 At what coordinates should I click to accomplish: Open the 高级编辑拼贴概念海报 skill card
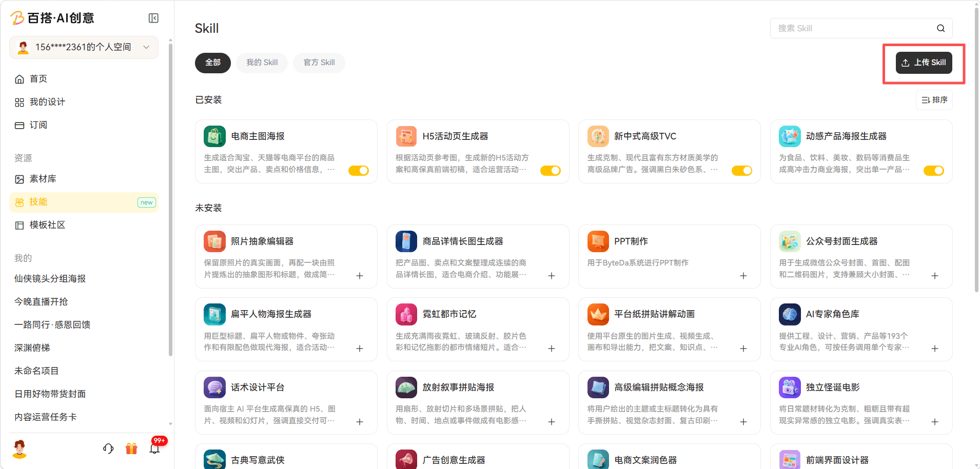coord(670,402)
